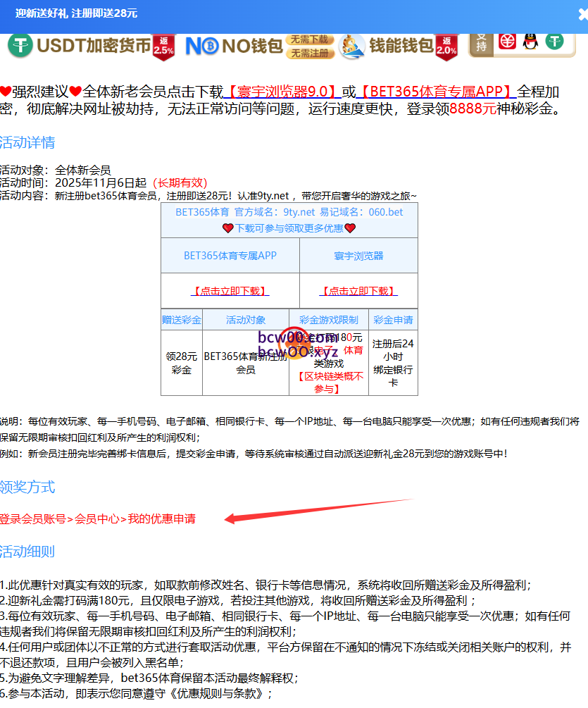
Task: Open the 【BET365体育专属APP】 link
Action: click(437, 92)
